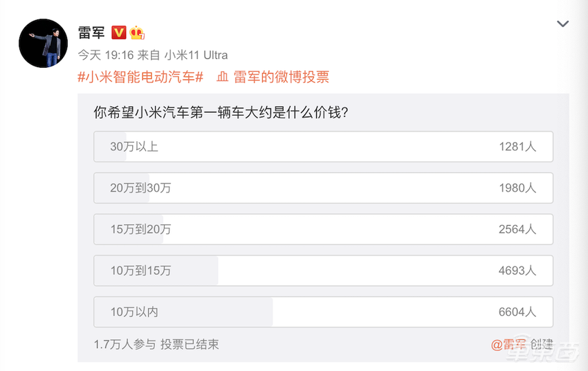The width and height of the screenshot is (588, 371).
Task: Click the 投票已结束 poll status text
Action: coord(190,344)
